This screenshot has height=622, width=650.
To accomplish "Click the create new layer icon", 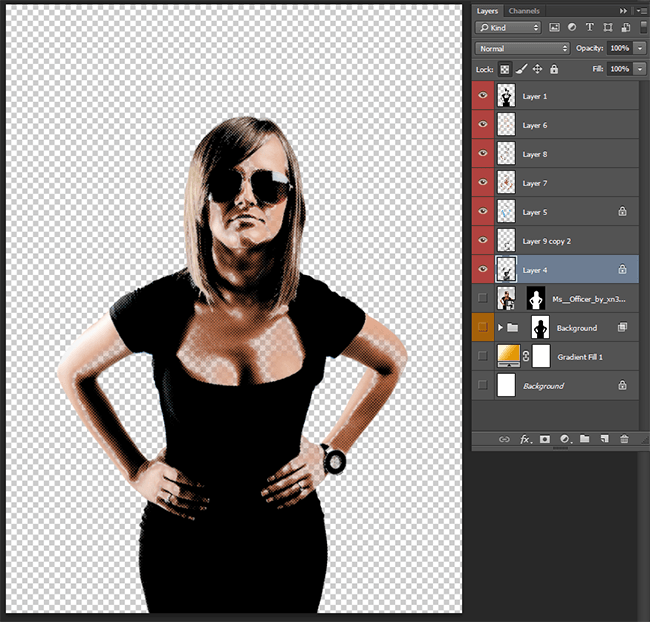I will (x=604, y=439).
